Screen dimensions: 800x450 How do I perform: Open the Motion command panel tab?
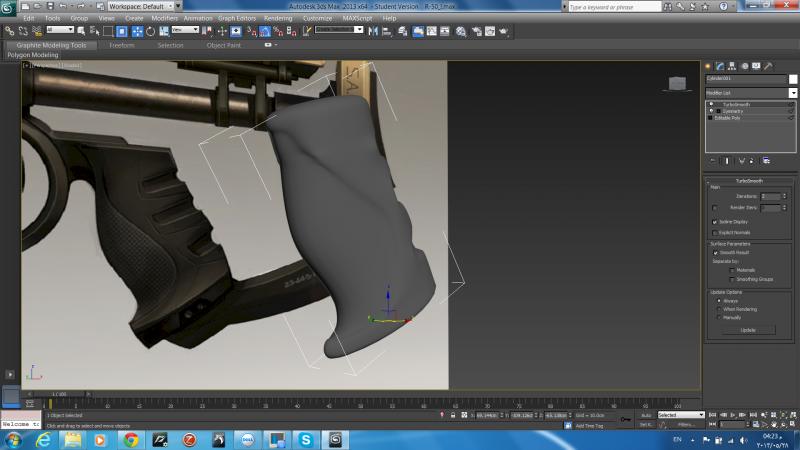744,66
